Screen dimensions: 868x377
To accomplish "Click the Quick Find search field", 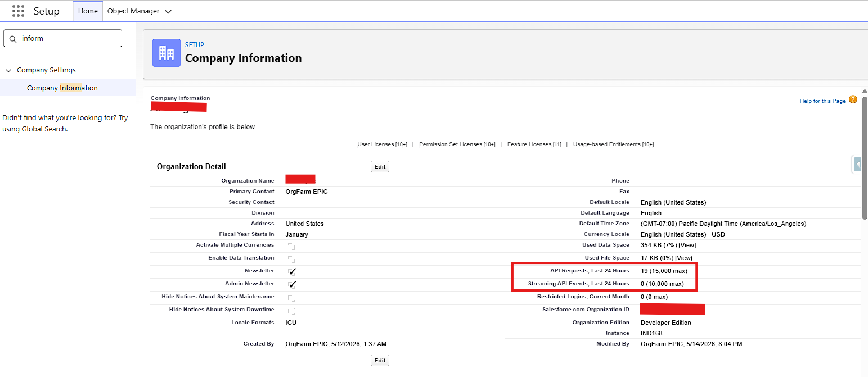I will (x=62, y=38).
